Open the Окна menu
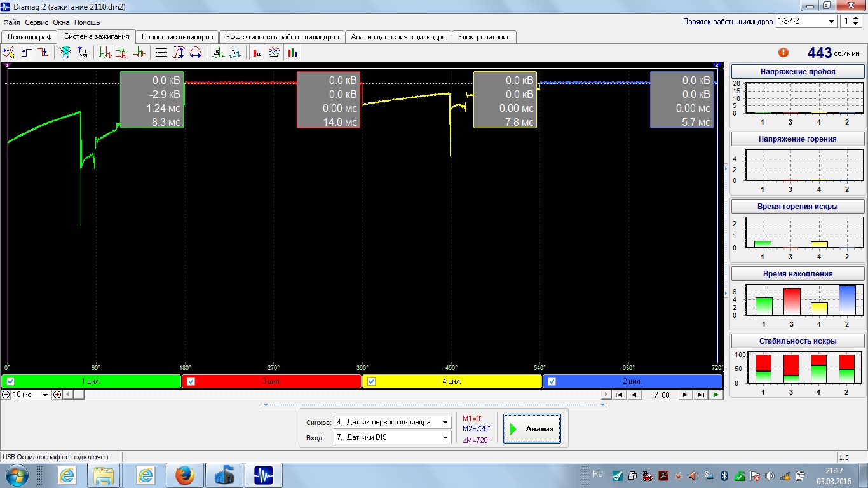Image resolution: width=868 pixels, height=488 pixels. click(62, 22)
